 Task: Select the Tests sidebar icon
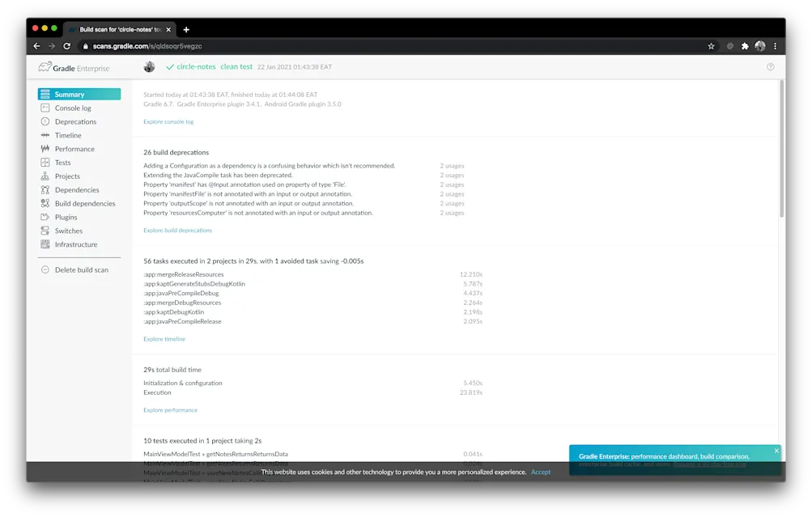(45, 163)
